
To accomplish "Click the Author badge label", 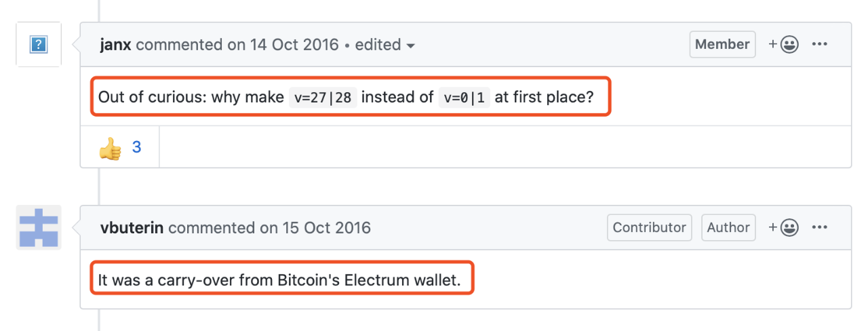I will pos(728,228).
